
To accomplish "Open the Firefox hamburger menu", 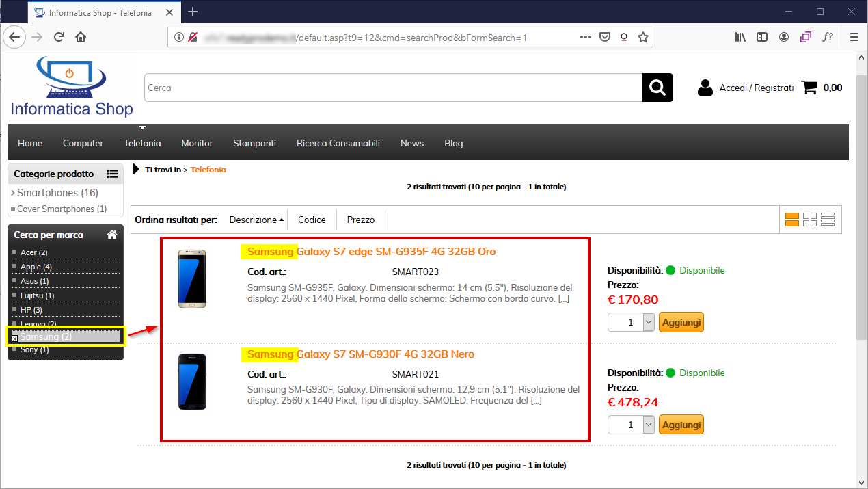I will pos(854,37).
